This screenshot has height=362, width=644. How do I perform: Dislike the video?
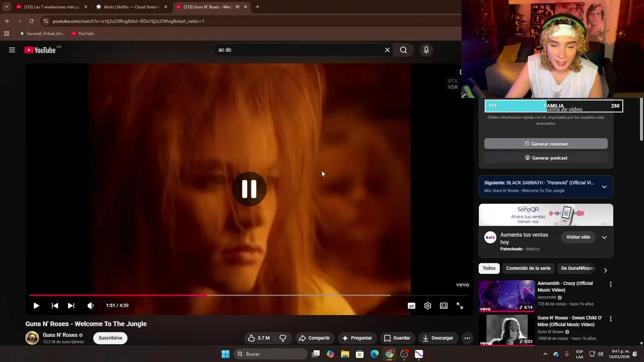click(283, 338)
